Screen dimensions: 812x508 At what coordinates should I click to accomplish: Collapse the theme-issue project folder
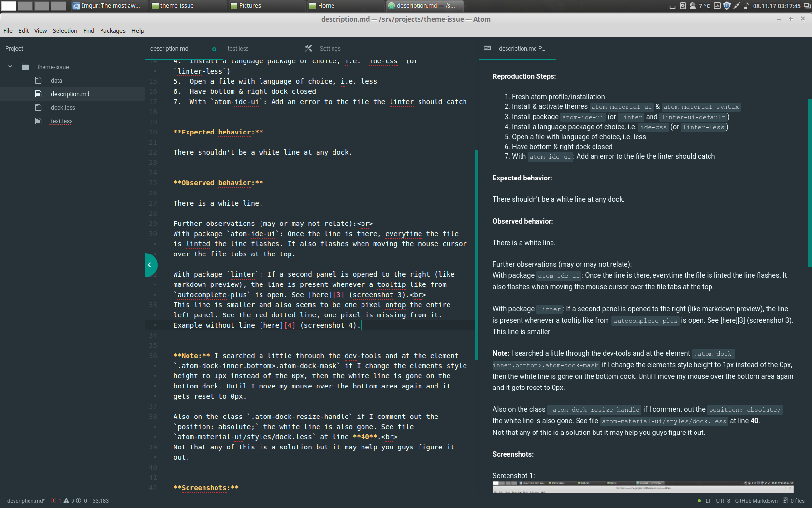point(10,67)
